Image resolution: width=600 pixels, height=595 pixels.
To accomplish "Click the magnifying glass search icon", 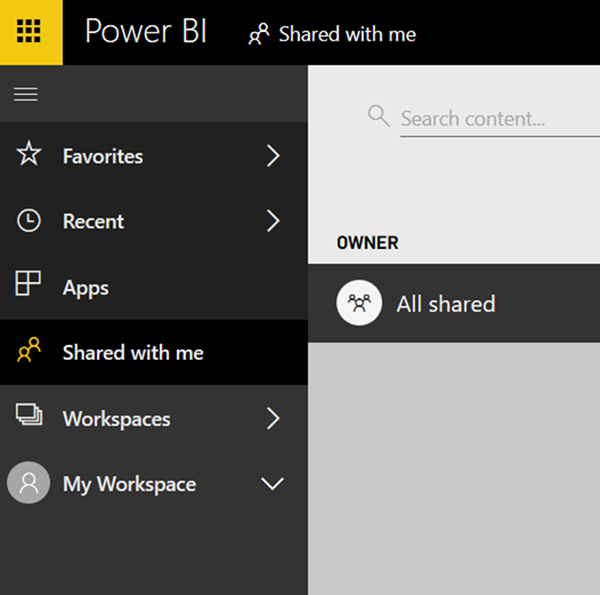I will coord(378,116).
